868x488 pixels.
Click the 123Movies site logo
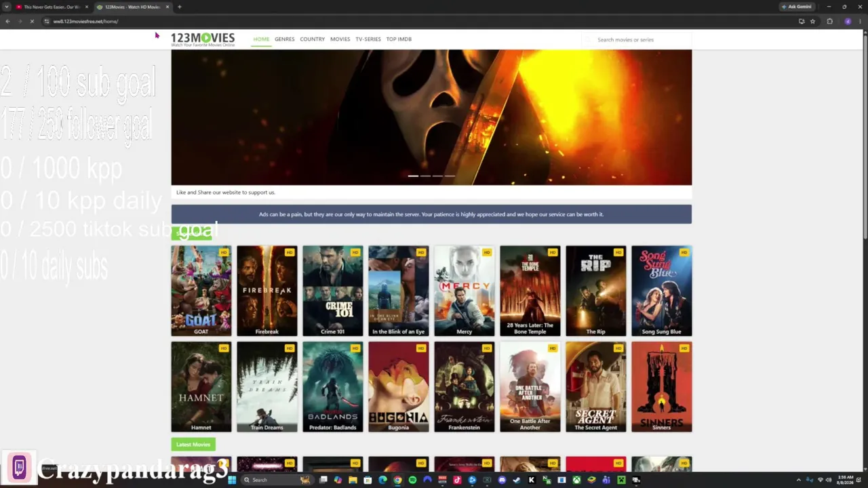pyautogui.click(x=203, y=39)
